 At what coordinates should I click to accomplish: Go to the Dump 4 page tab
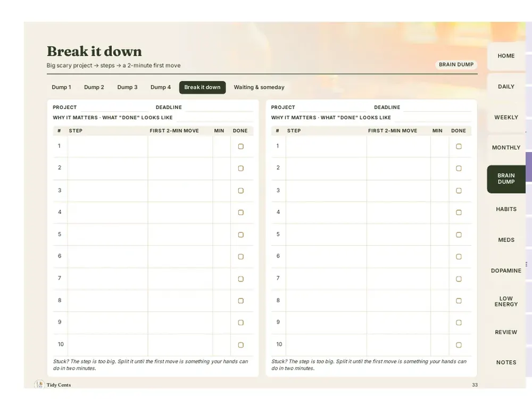(x=161, y=87)
